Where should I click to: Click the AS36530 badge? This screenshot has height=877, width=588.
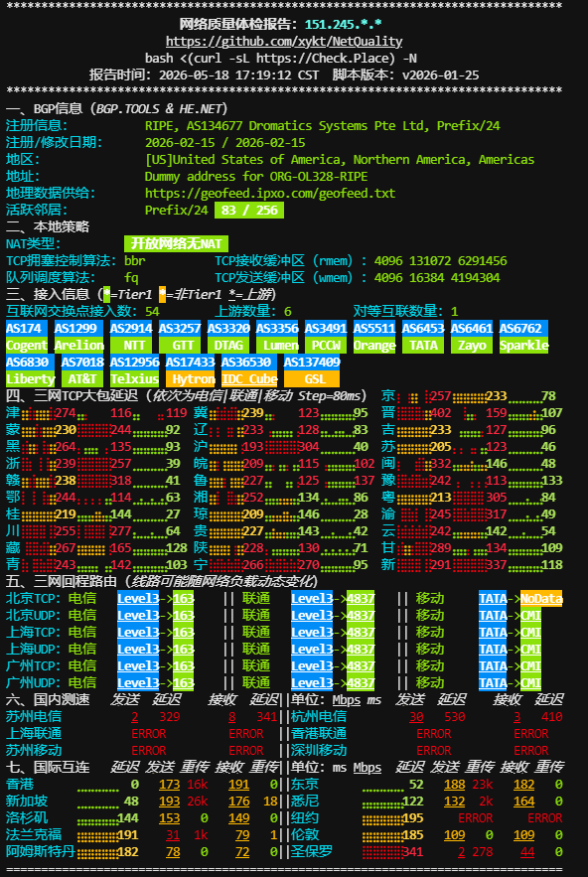point(249,362)
